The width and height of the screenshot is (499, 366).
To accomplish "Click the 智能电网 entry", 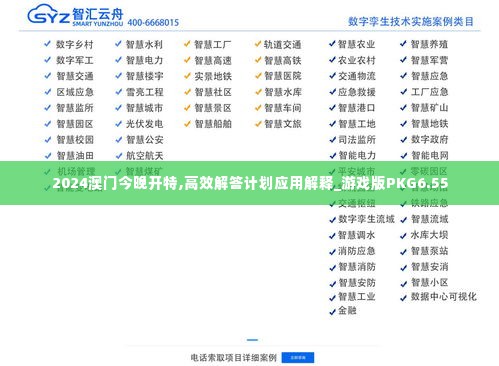I will click(429, 156).
